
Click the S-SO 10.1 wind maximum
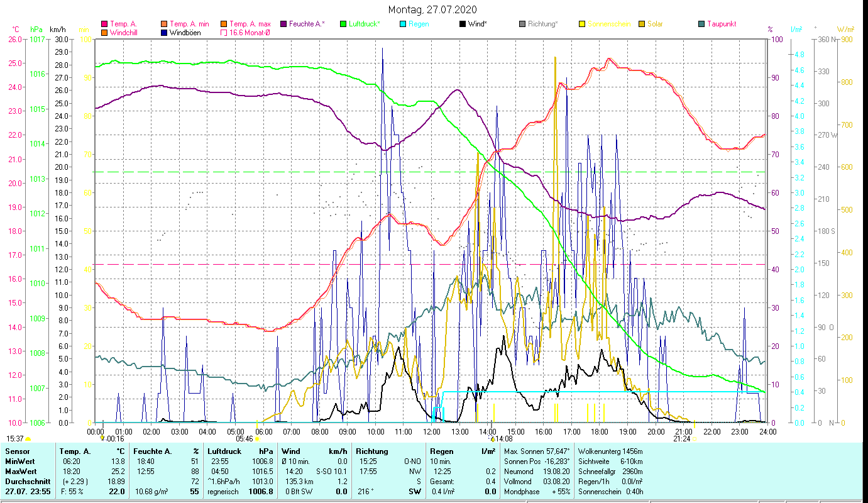331,472
